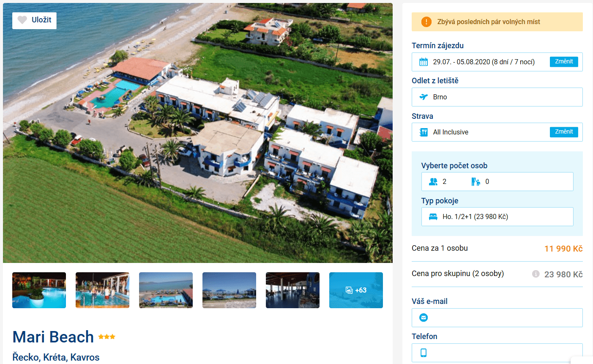Click the heart icon to save hotel
This screenshot has height=364, width=593.
pyautogui.click(x=22, y=20)
